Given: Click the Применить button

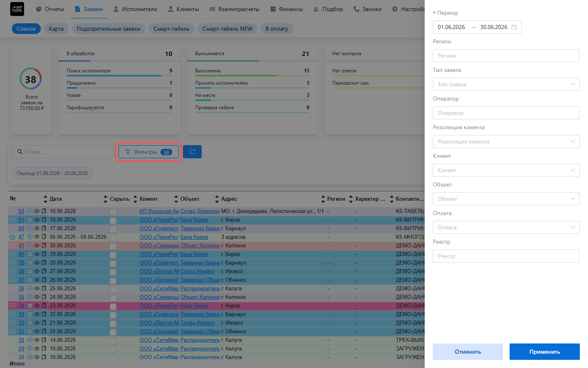Looking at the screenshot, I should (x=545, y=352).
